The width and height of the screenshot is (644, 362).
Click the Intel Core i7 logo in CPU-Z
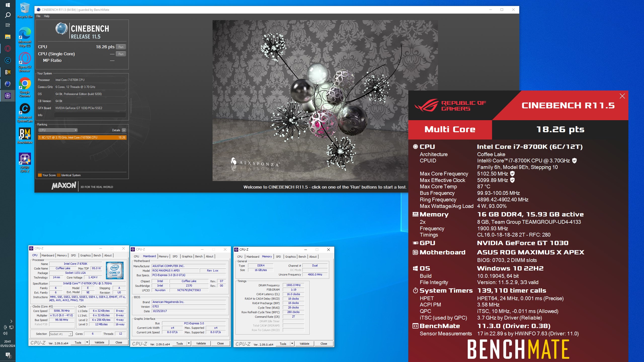point(115,270)
